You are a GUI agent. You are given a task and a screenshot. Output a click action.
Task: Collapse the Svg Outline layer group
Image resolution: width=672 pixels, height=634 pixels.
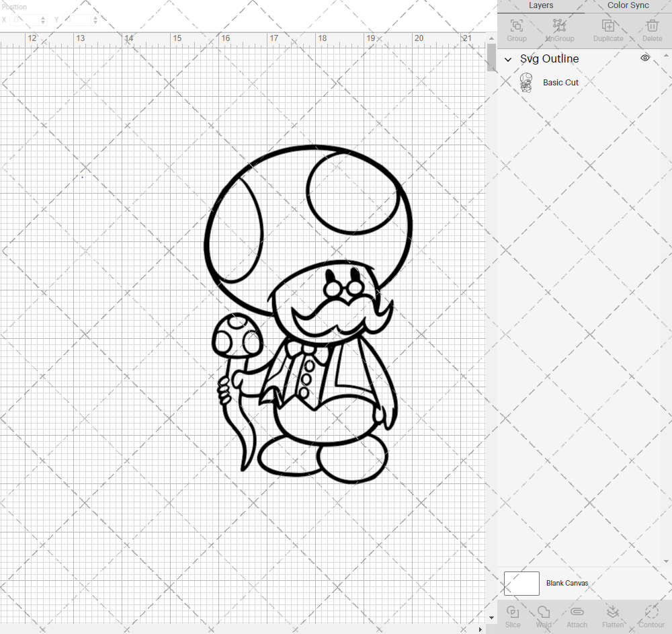point(508,59)
